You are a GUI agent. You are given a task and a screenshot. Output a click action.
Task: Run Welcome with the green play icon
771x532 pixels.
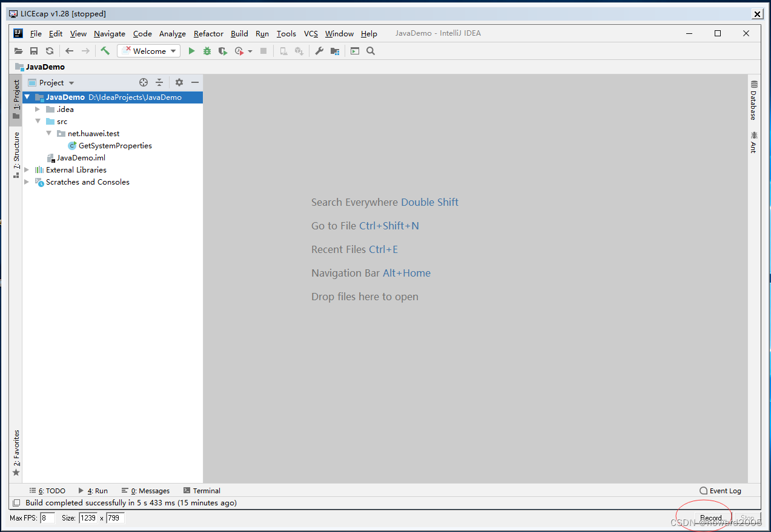click(191, 51)
